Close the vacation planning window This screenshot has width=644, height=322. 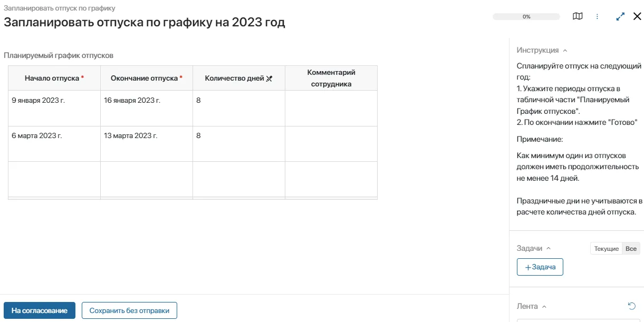click(637, 16)
